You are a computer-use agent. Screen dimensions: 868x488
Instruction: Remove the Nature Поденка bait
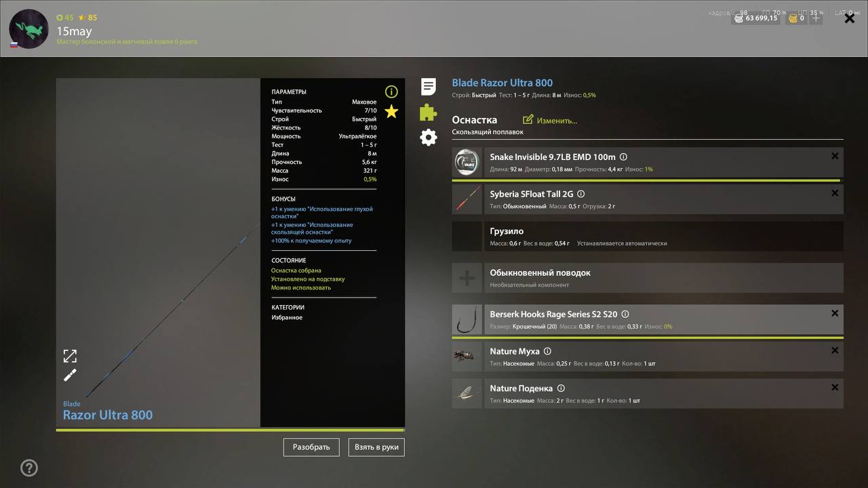tap(835, 388)
